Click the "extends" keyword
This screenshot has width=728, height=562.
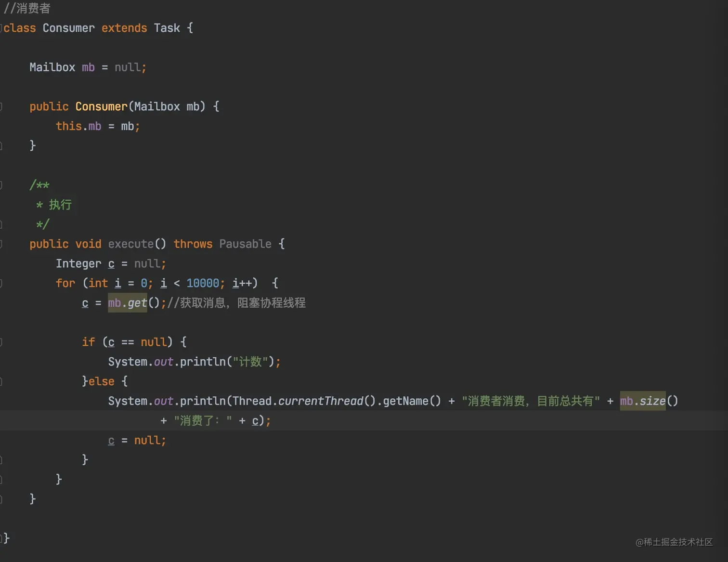[x=124, y=28]
